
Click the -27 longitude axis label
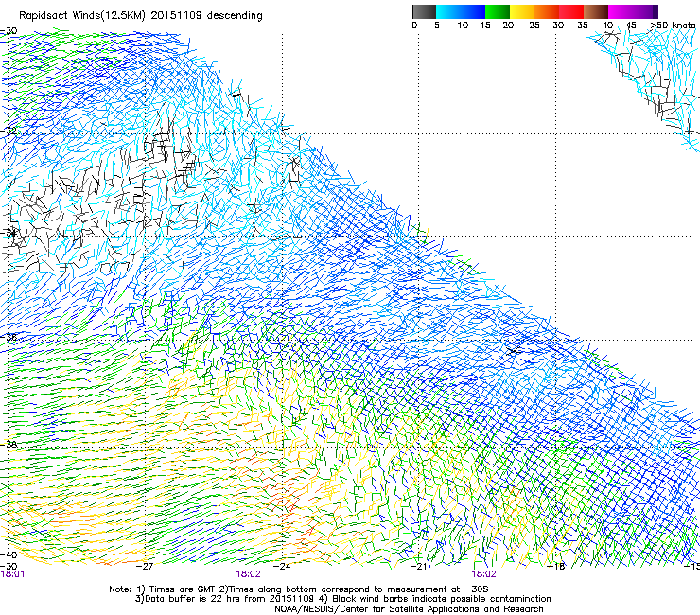point(145,567)
